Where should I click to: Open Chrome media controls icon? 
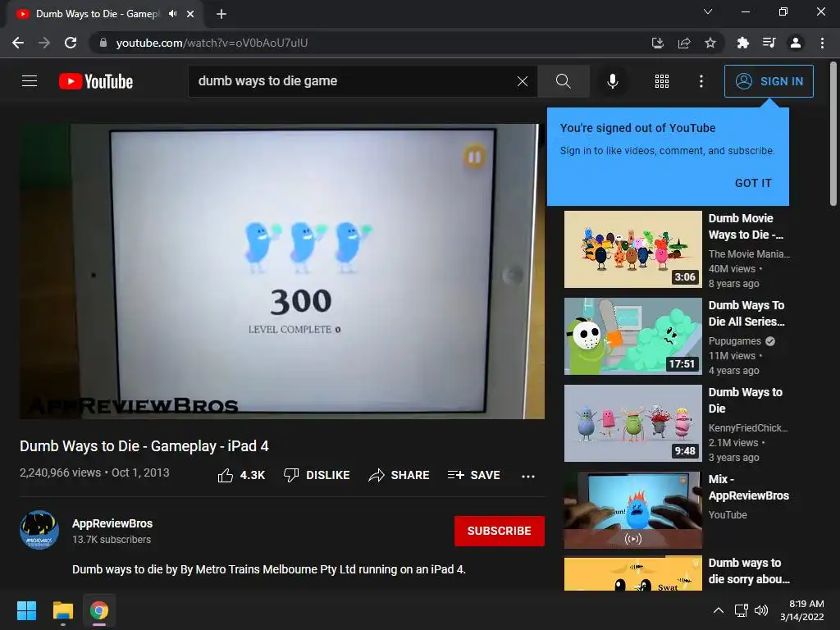click(x=769, y=43)
